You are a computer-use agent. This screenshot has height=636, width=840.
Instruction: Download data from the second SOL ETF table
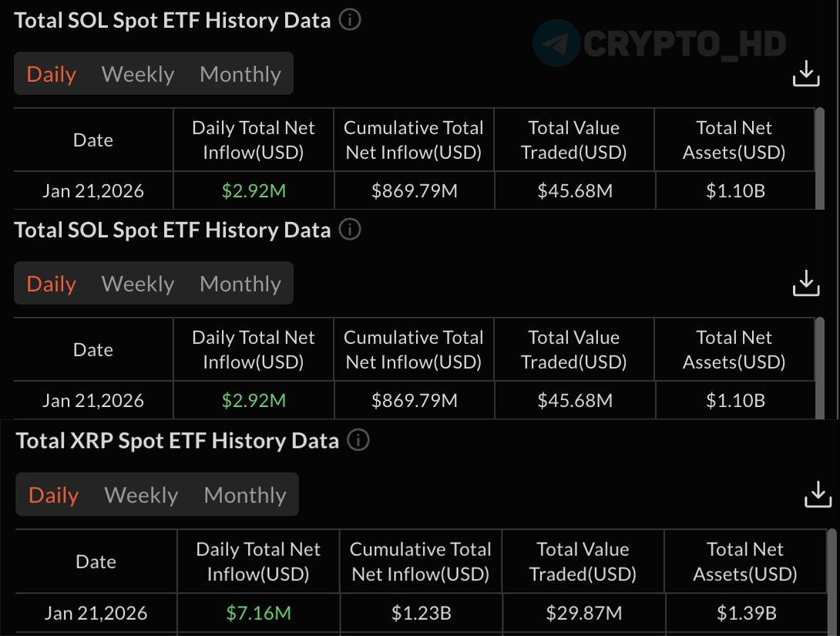tap(806, 284)
